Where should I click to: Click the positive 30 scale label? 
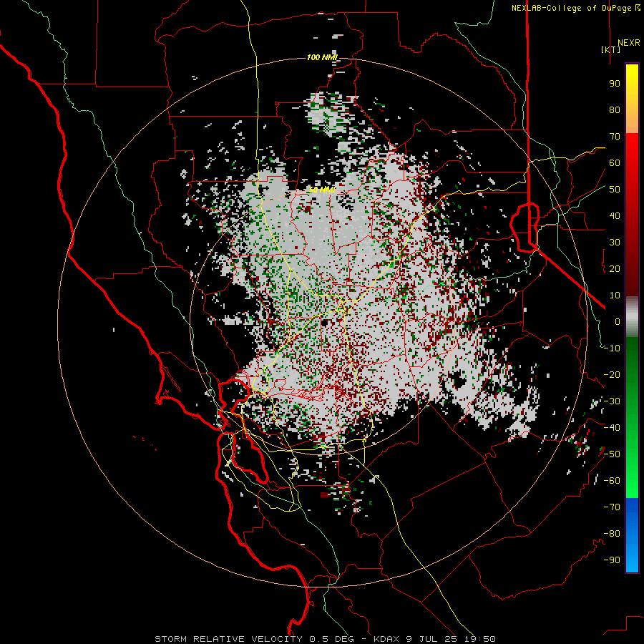point(615,243)
